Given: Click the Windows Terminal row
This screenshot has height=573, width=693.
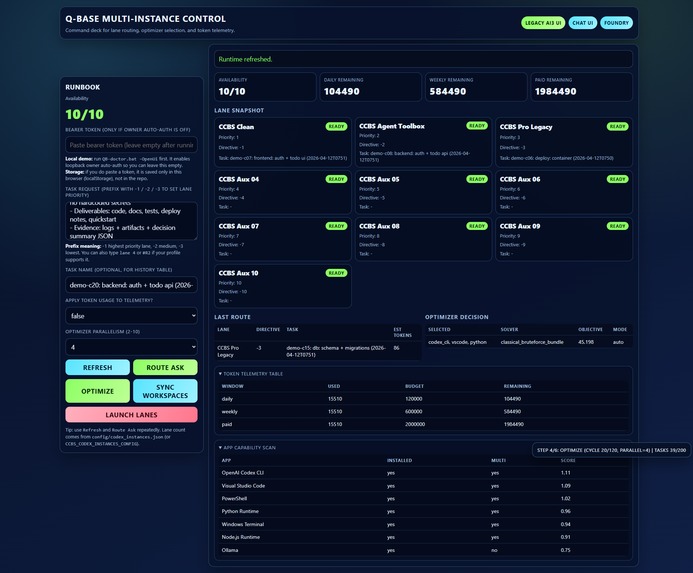Looking at the screenshot, I should (423, 524).
